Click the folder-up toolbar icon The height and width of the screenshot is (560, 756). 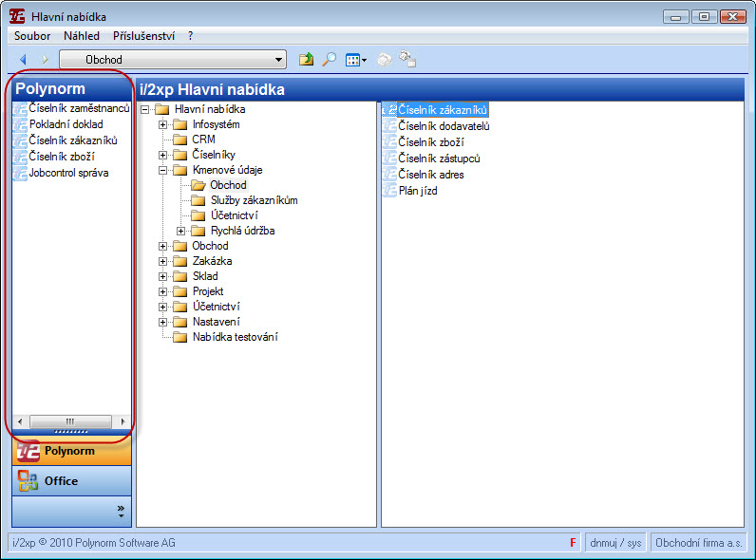tap(306, 59)
